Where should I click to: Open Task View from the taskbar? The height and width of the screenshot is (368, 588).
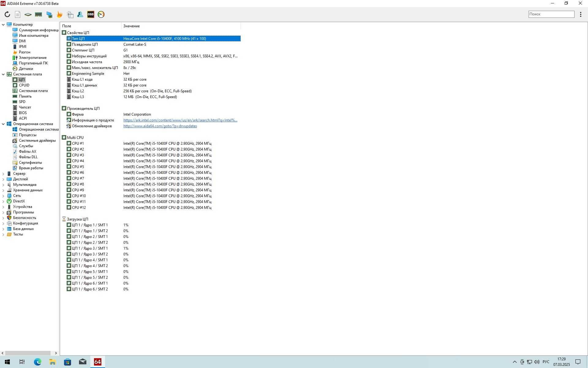[22, 362]
